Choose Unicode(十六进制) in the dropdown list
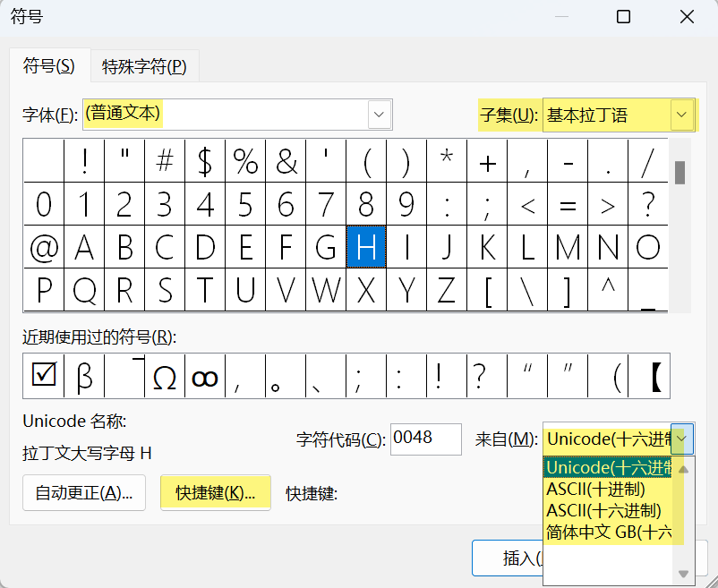Image resolution: width=718 pixels, height=588 pixels. [x=609, y=467]
